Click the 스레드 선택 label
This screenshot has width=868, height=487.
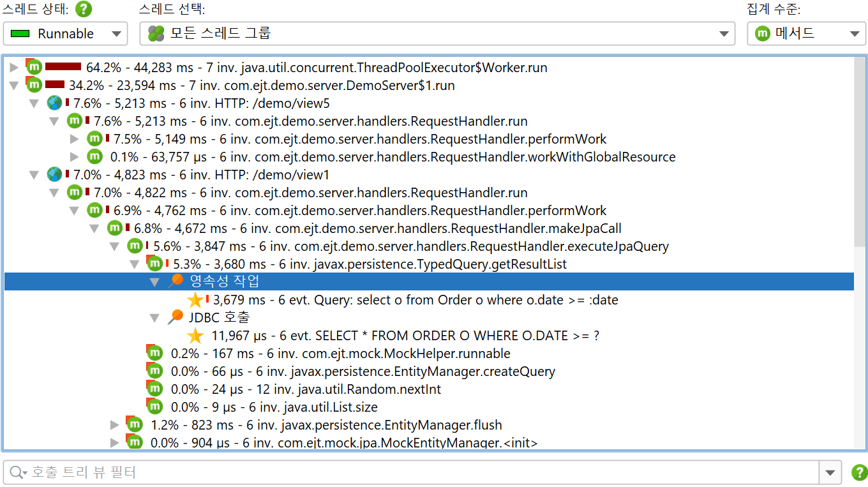tap(172, 9)
